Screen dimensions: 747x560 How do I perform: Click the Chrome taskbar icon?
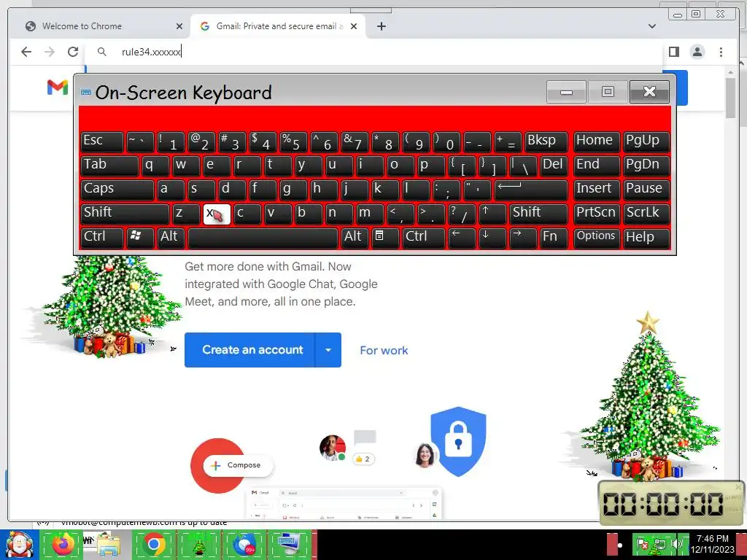pos(154,545)
